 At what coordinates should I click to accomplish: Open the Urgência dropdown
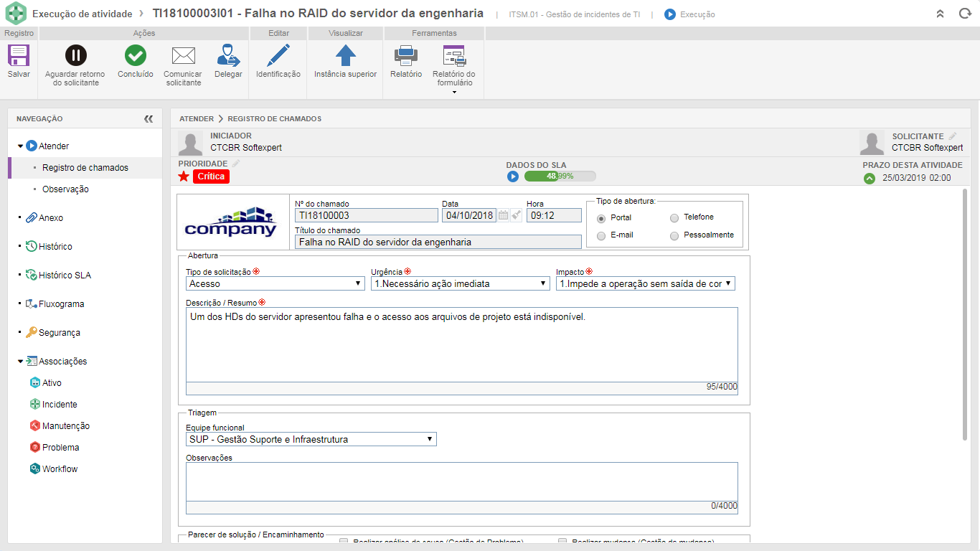(x=461, y=284)
